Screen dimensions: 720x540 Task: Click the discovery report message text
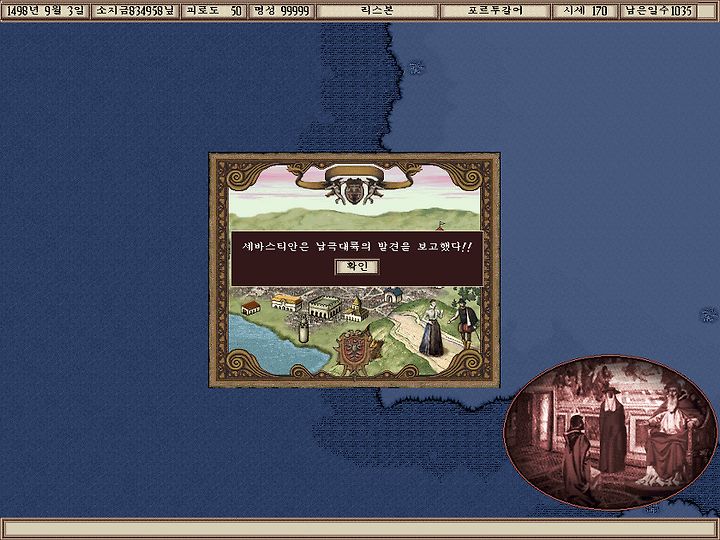point(357,246)
